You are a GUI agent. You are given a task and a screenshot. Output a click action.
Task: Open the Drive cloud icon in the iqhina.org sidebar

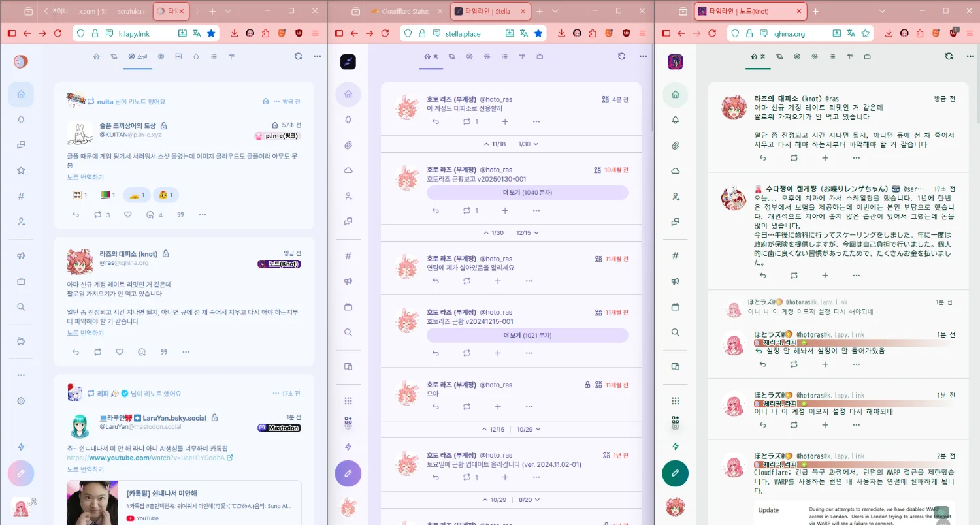(675, 170)
